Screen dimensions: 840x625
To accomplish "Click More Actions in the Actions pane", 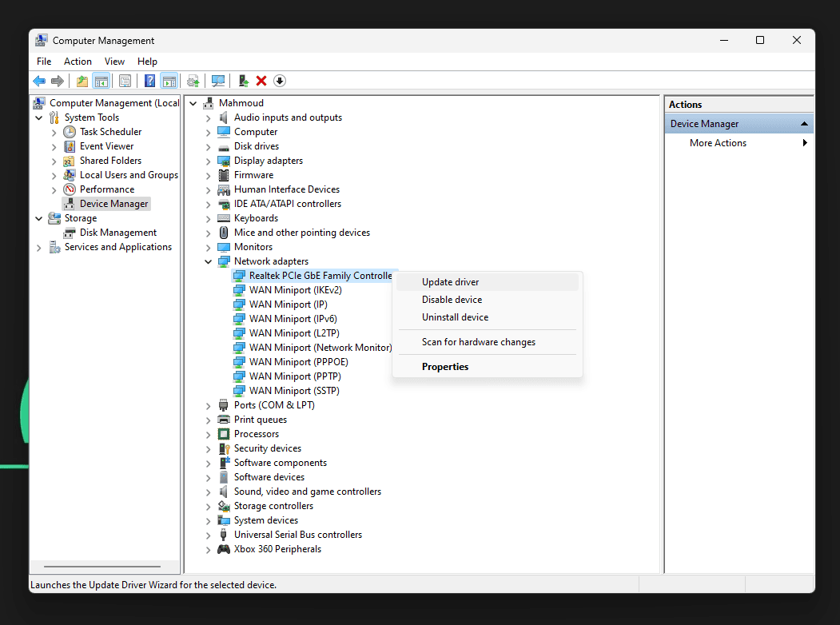I will coord(718,143).
